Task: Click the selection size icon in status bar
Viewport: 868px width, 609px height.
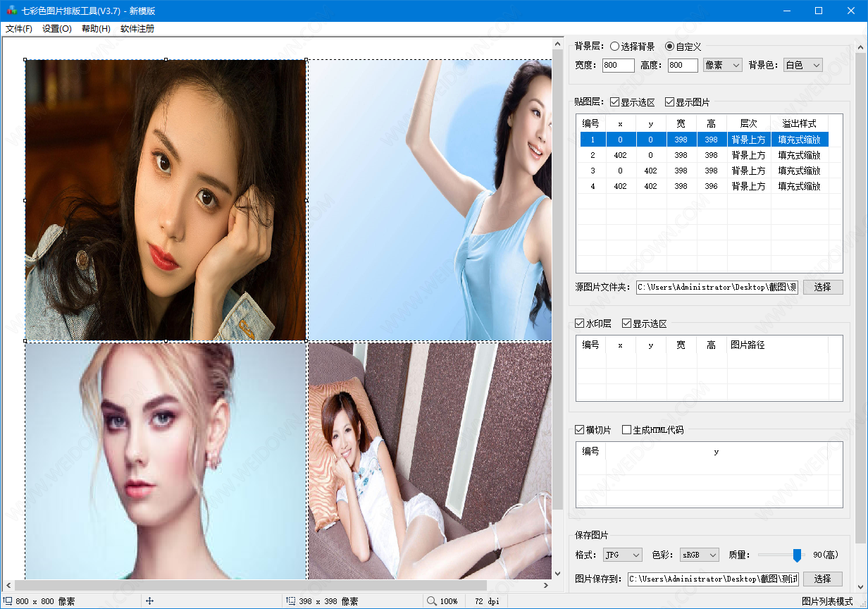Action: pyautogui.click(x=290, y=601)
